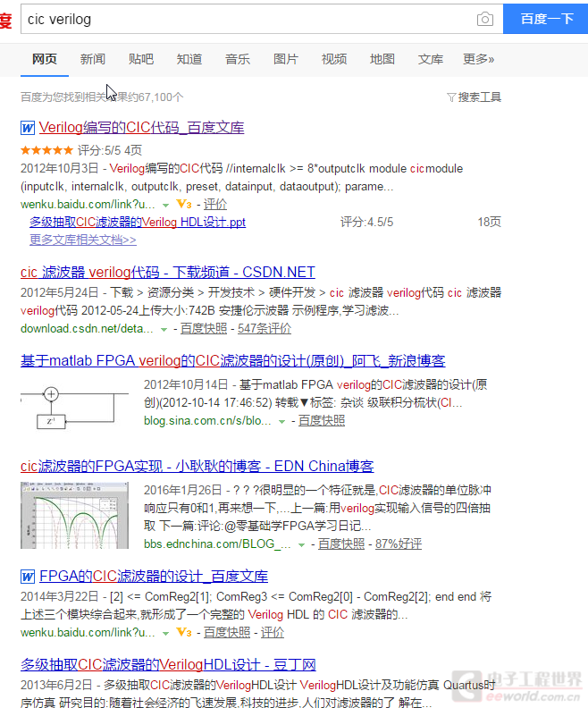Click 评价 link in first wenku result
588x708 pixels.
[x=214, y=205]
